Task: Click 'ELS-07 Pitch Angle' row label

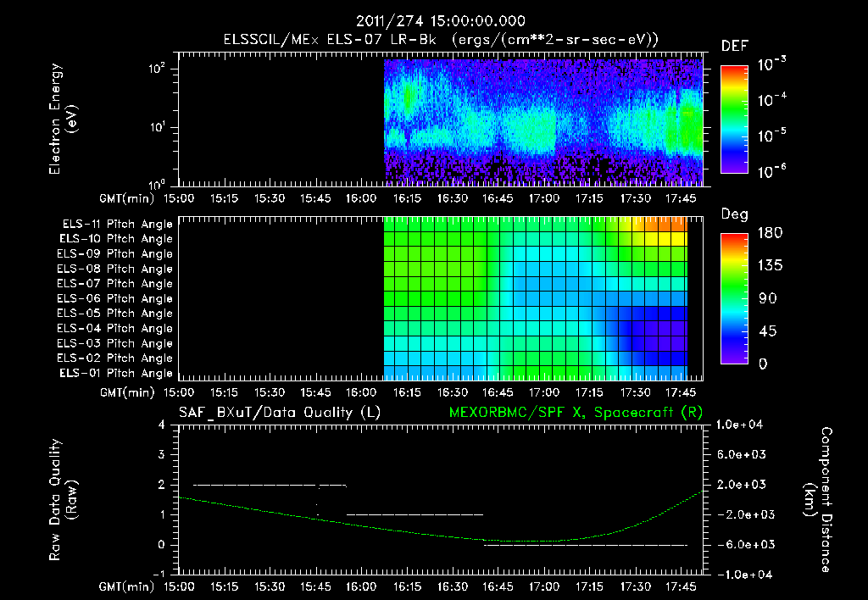Action: click(x=114, y=284)
